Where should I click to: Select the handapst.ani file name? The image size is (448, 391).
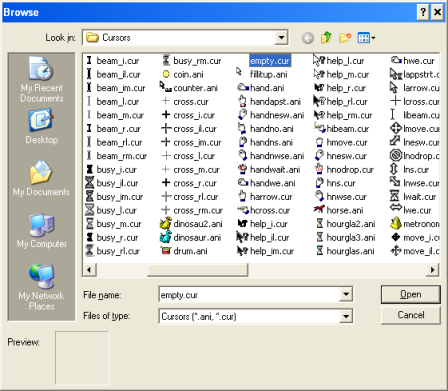pyautogui.click(x=275, y=102)
